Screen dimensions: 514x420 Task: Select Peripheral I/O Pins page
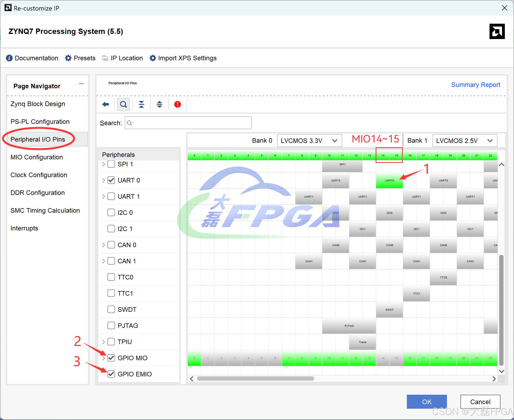point(47,139)
